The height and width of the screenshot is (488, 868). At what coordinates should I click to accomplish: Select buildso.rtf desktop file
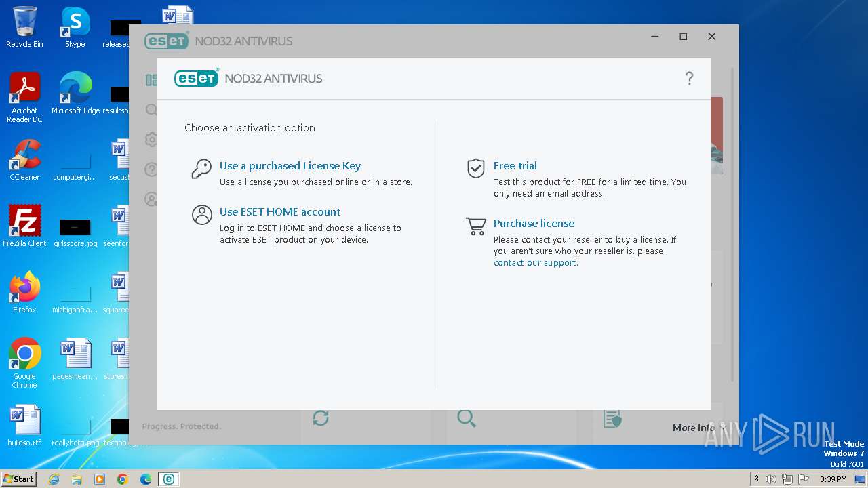[x=24, y=426]
